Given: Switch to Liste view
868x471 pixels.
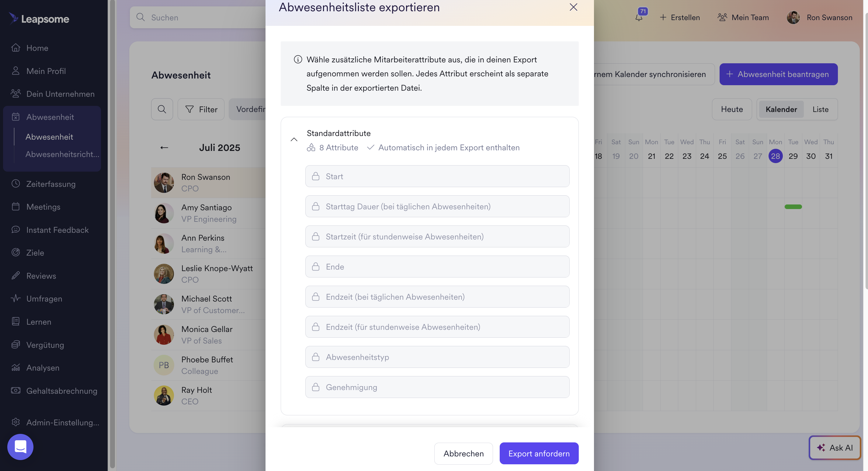Looking at the screenshot, I should pyautogui.click(x=820, y=109).
